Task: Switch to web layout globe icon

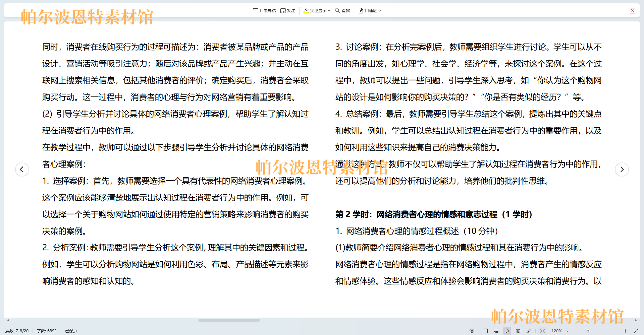Action: point(518,331)
